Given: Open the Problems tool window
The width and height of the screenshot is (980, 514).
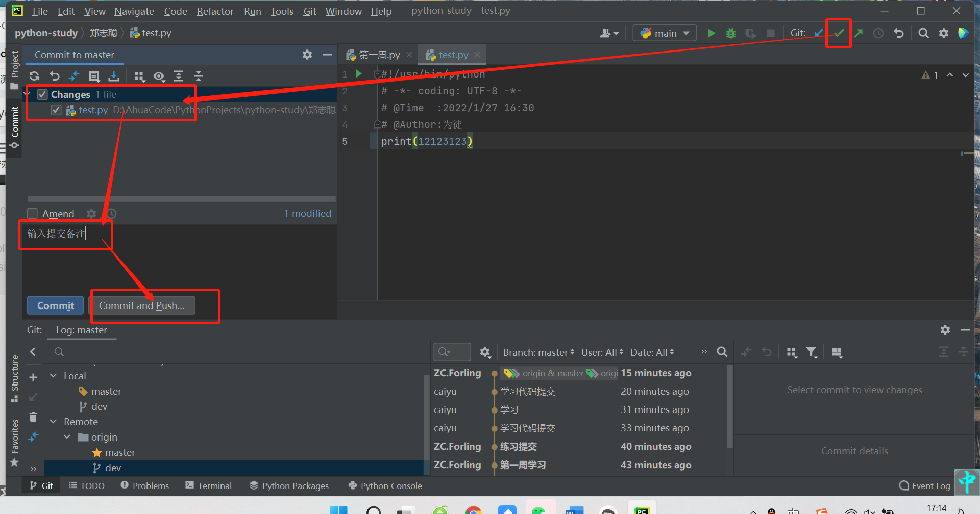Looking at the screenshot, I should [145, 486].
